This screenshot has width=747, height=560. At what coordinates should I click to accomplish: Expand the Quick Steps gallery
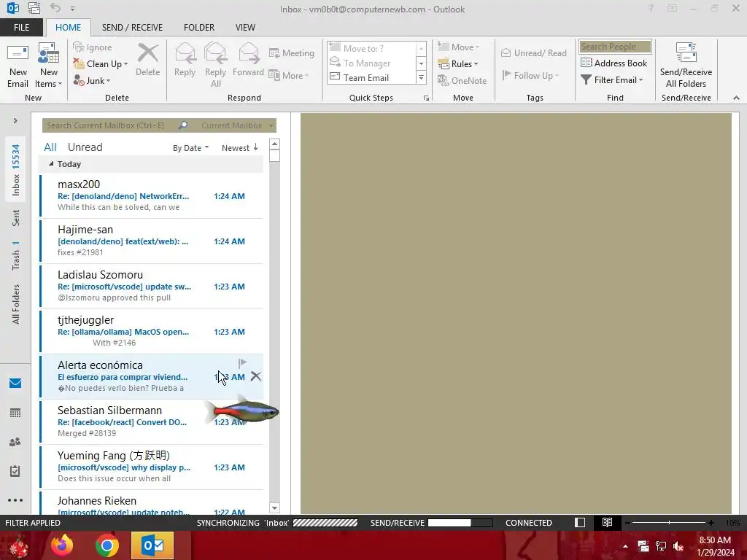[421, 77]
